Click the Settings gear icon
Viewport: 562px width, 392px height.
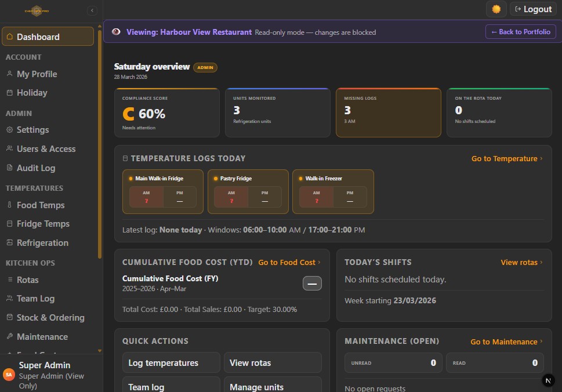click(x=10, y=129)
